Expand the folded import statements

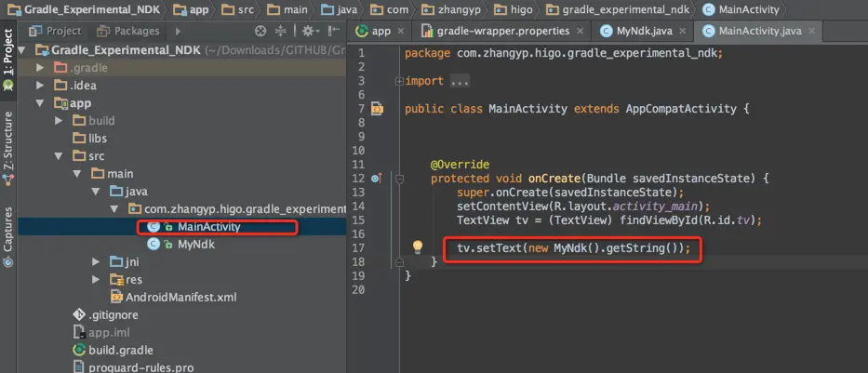coord(399,81)
